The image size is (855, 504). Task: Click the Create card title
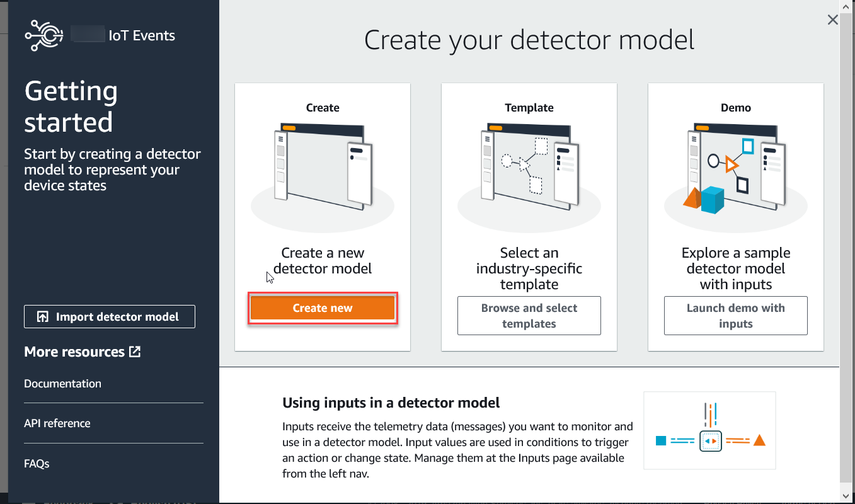click(x=323, y=108)
